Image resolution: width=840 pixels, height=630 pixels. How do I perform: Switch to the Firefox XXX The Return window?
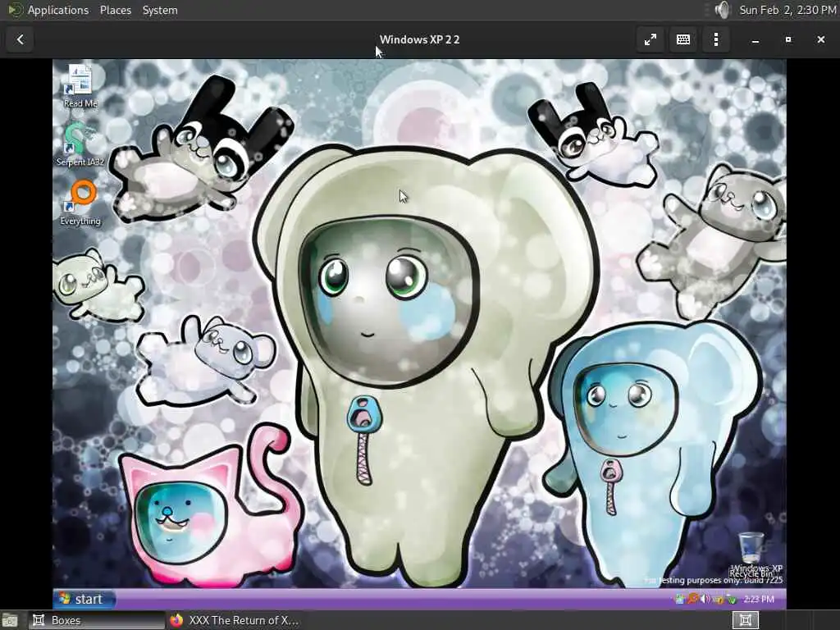click(235, 620)
